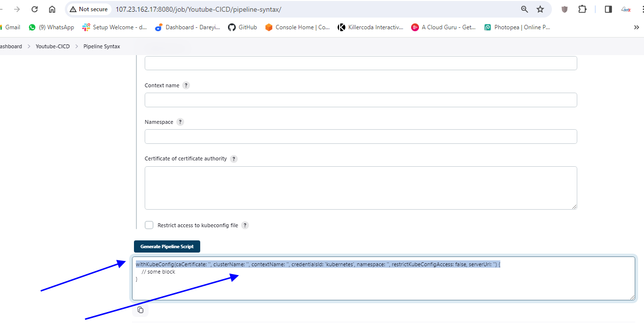Expand the hidden bookmarks overflow chevron
644x334 pixels.
click(x=636, y=27)
